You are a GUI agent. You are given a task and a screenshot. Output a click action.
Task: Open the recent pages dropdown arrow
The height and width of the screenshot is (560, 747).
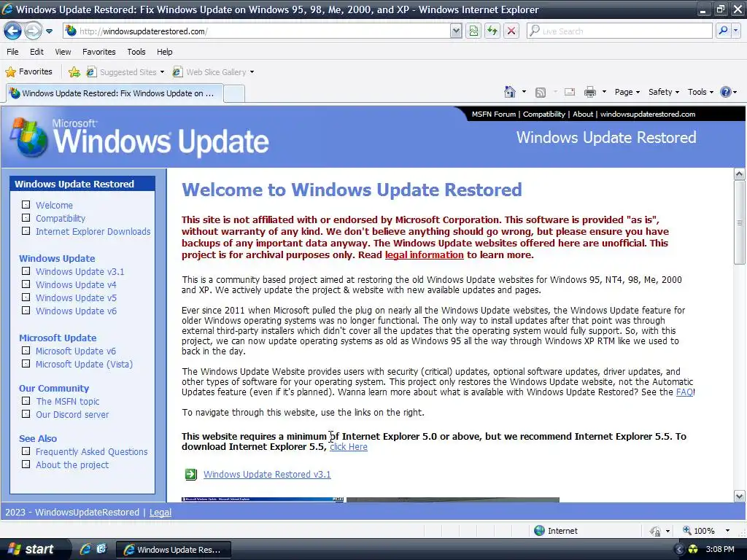tap(49, 31)
